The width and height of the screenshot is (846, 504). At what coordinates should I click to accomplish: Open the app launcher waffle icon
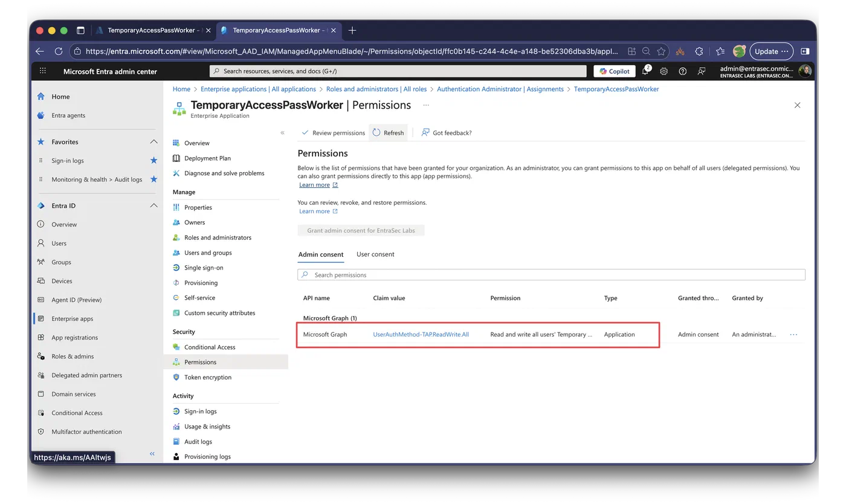tap(43, 71)
